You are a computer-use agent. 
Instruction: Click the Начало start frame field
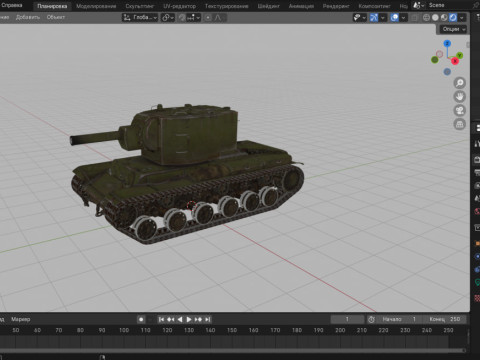coord(399,319)
